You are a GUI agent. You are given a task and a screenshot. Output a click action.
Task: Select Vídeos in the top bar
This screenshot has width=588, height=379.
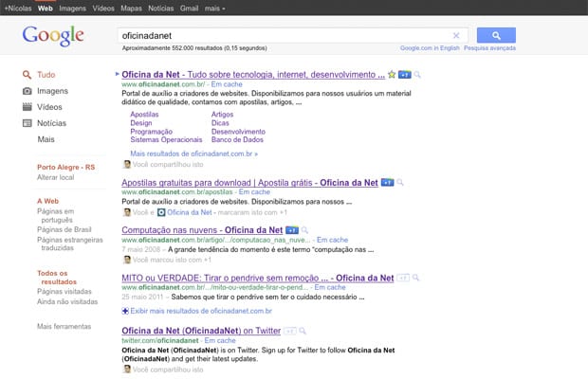(x=103, y=8)
